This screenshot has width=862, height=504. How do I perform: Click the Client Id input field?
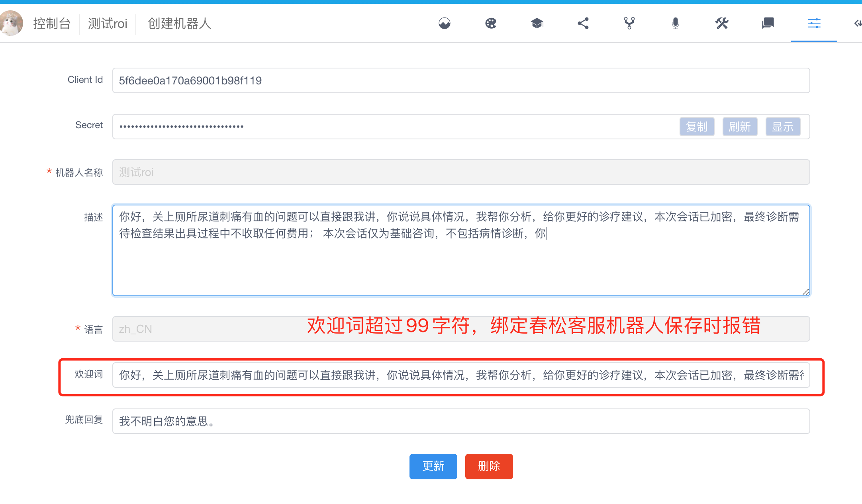tap(461, 80)
